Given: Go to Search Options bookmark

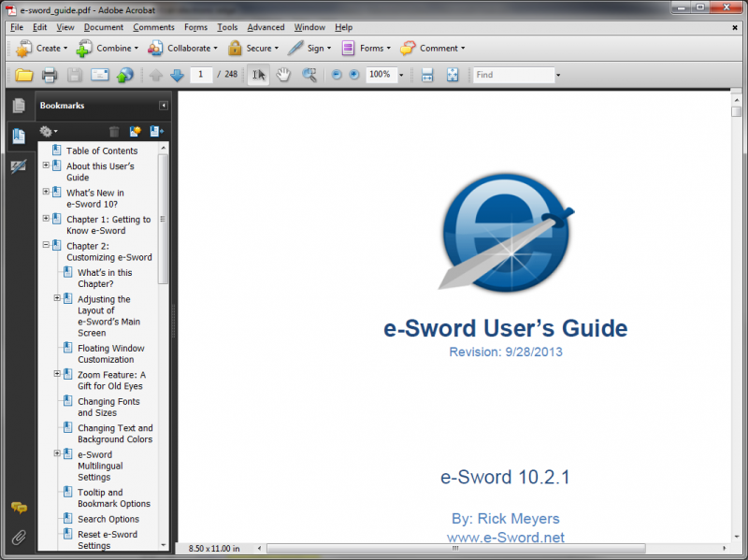Looking at the screenshot, I should 108,519.
